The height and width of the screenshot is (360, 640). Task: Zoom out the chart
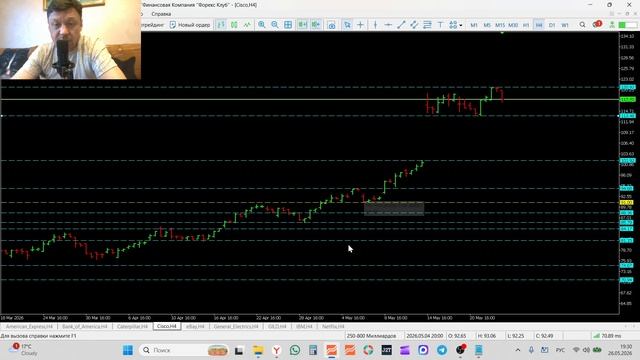275,25
